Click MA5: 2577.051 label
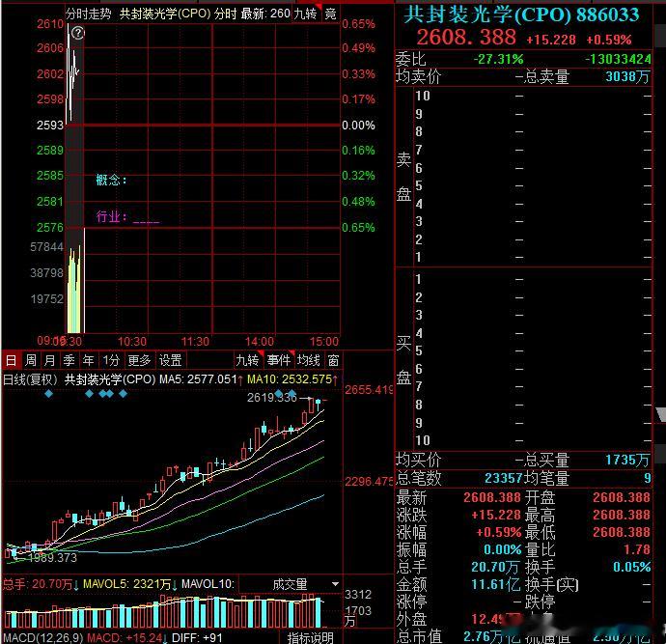The width and height of the screenshot is (666, 644). click(x=198, y=378)
